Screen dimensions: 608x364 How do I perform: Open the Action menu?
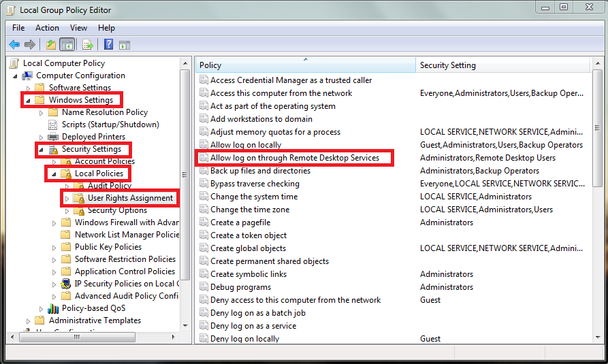tap(47, 28)
